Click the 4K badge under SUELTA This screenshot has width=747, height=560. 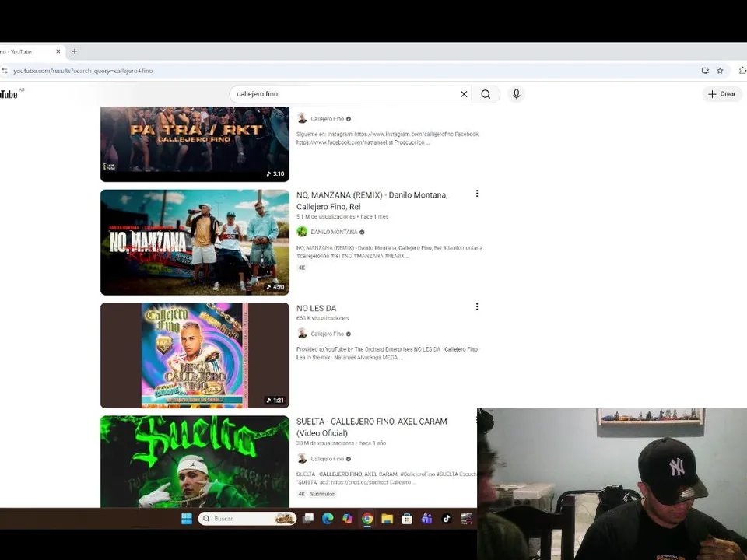point(302,495)
